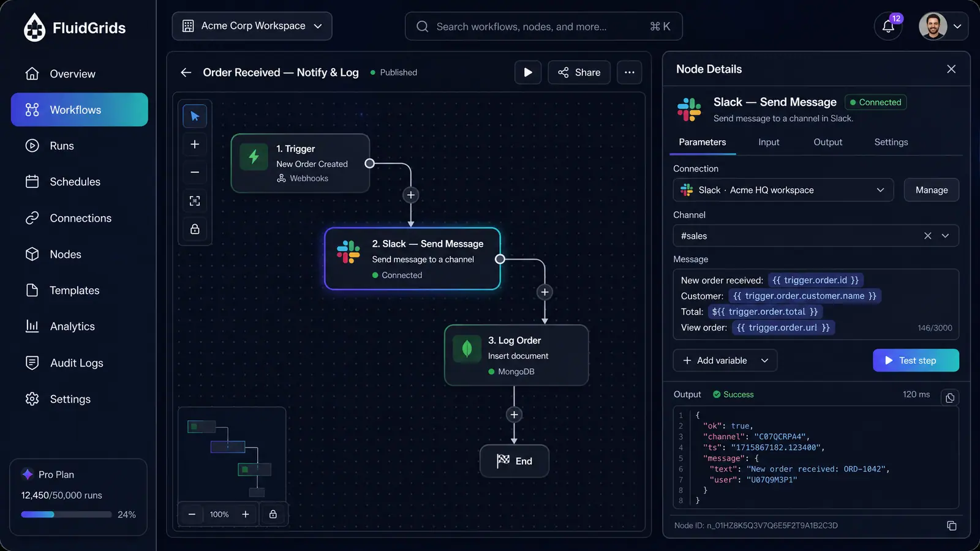Viewport: 980px width, 551px height.
Task: Share this workflow
Action: (x=579, y=72)
